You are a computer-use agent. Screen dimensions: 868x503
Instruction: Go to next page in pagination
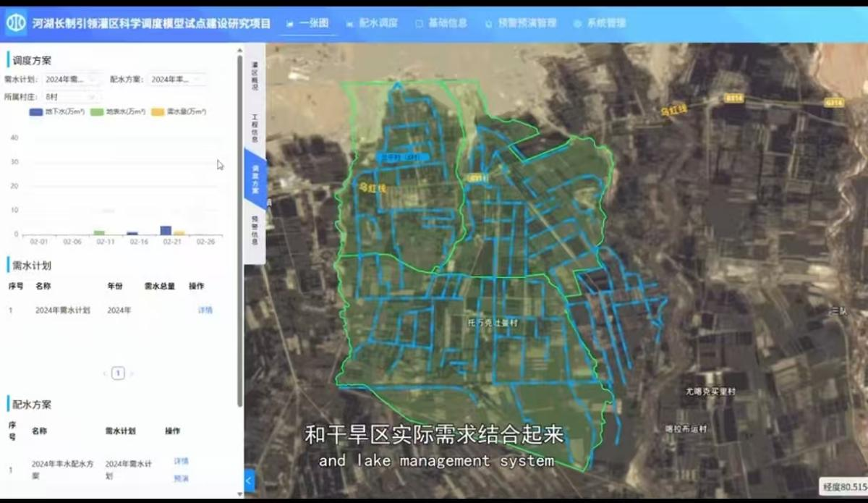pos(132,373)
